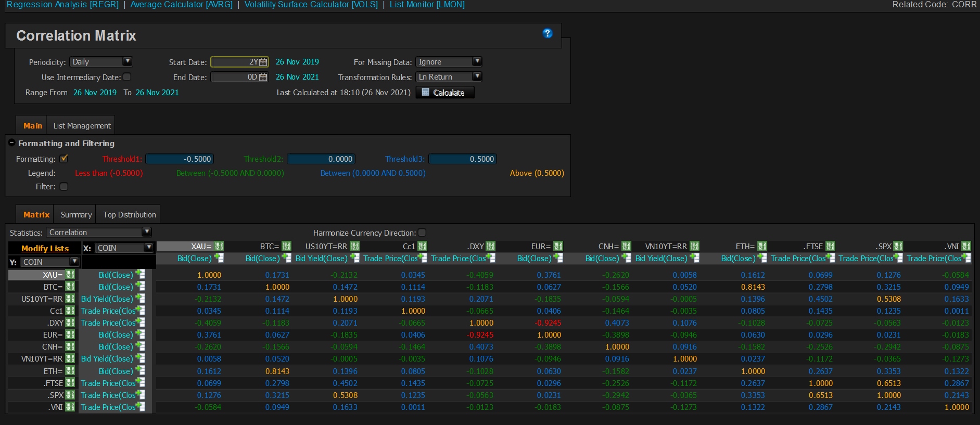Click the icon next to ETH= row label
This screenshot has height=425, width=980.
click(x=70, y=371)
